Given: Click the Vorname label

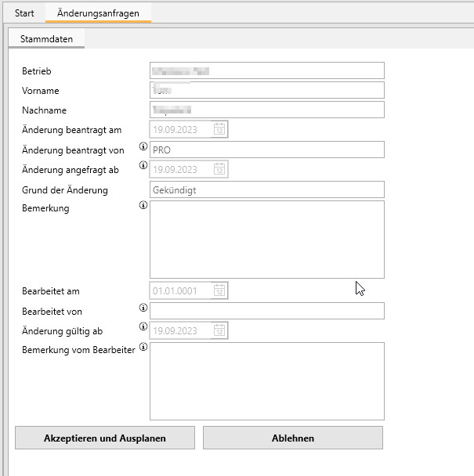Looking at the screenshot, I should click(x=41, y=91).
